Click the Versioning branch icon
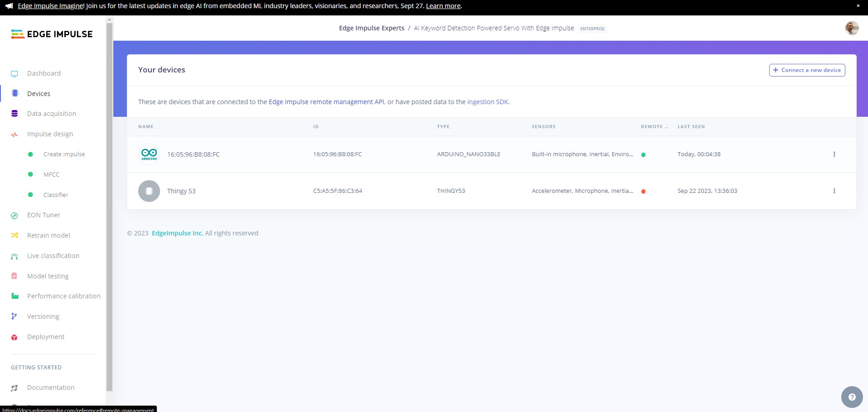The height and width of the screenshot is (412, 868). point(14,316)
